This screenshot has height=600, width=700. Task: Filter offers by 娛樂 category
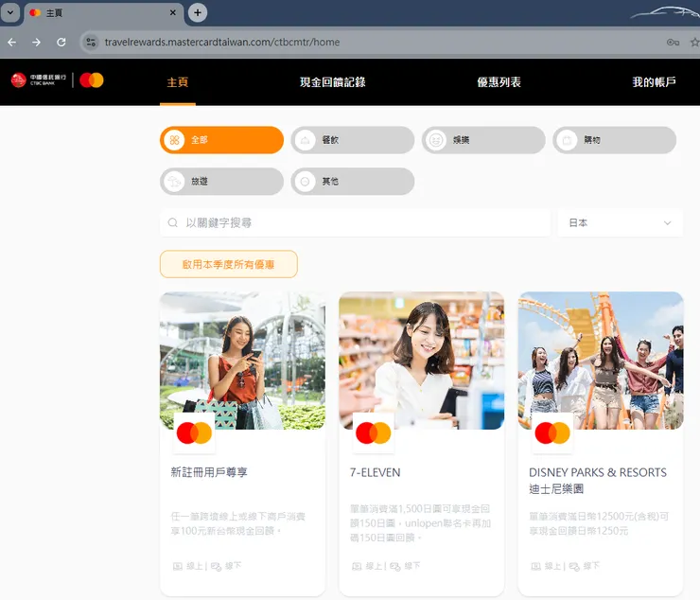(x=483, y=140)
